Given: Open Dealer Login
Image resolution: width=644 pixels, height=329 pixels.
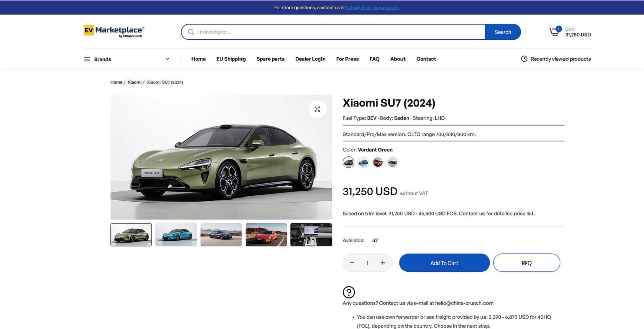Looking at the screenshot, I should (310, 59).
